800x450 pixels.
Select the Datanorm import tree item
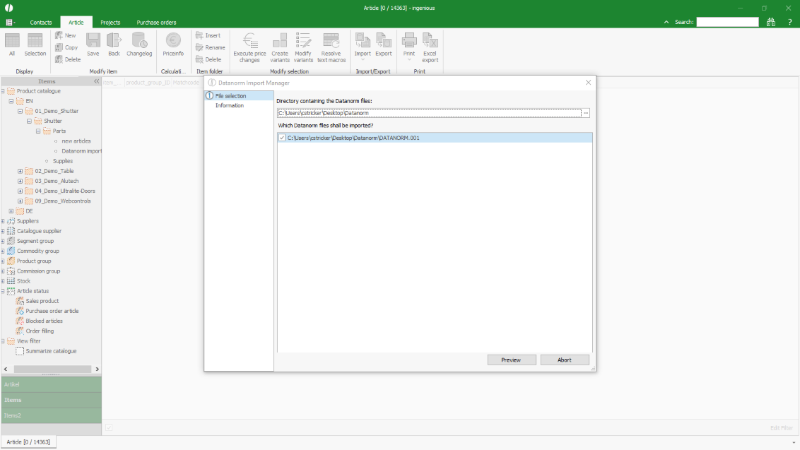pos(81,151)
